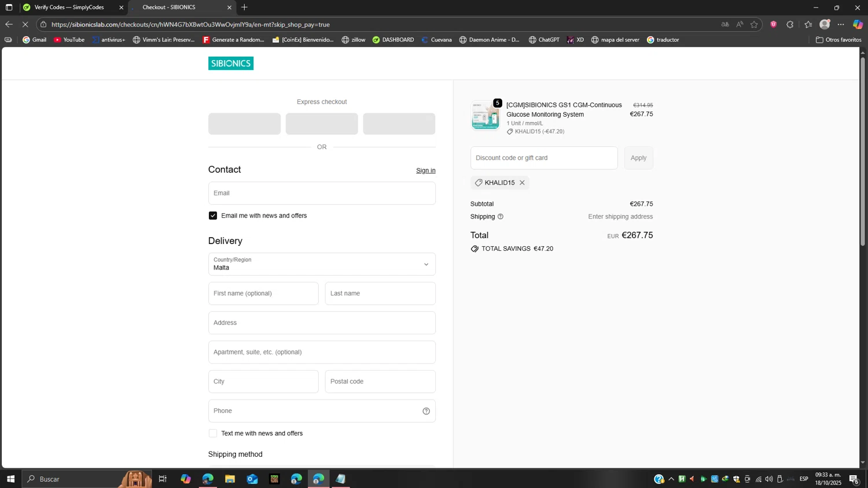Open Gmail bookmark

pyautogui.click(x=34, y=40)
